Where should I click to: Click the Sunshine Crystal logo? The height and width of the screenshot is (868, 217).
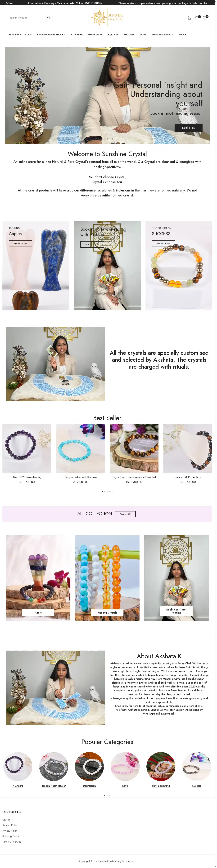click(x=107, y=18)
